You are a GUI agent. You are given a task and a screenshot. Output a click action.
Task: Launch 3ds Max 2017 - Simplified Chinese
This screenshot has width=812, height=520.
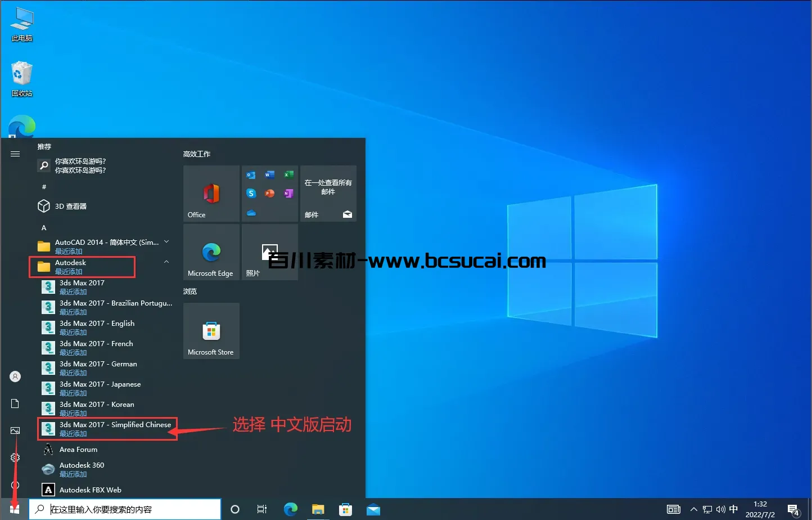coord(107,429)
